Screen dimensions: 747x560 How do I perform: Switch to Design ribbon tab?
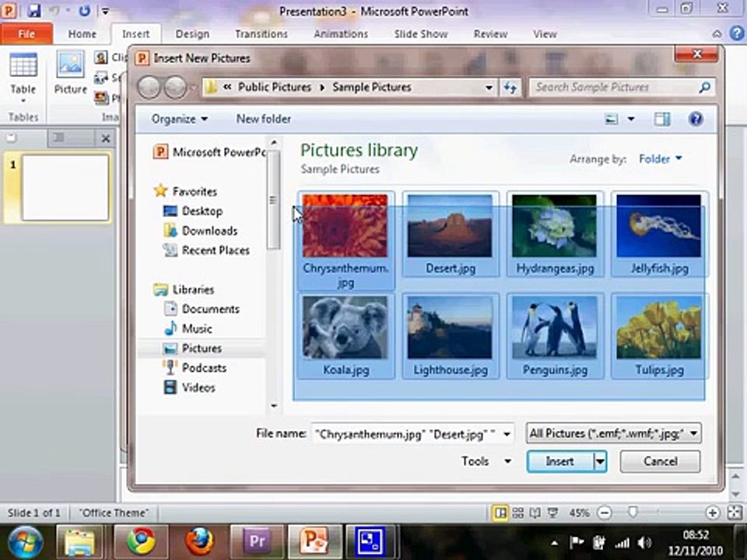click(x=192, y=33)
